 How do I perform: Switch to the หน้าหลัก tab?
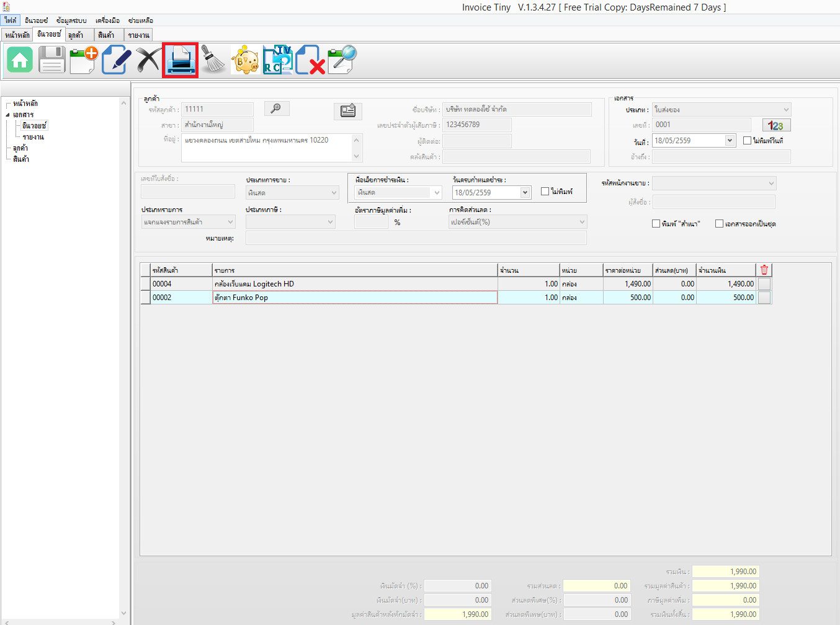click(x=17, y=35)
